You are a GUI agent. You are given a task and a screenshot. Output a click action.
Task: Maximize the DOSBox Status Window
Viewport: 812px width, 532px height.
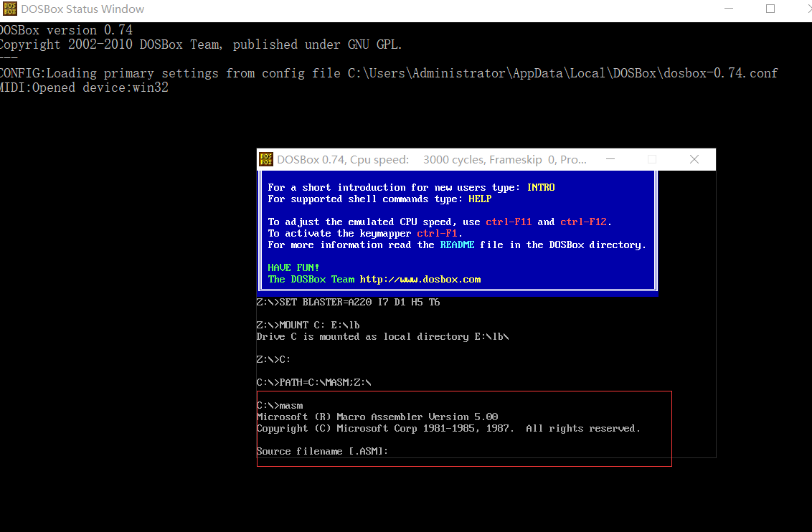pyautogui.click(x=770, y=9)
